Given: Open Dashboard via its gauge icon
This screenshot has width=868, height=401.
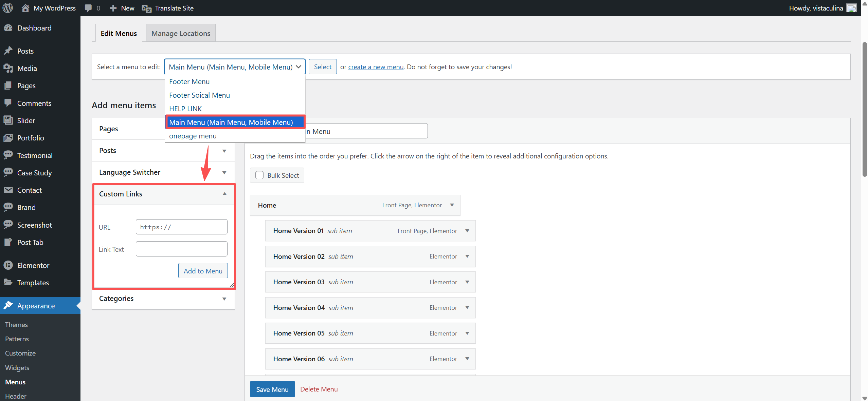Looking at the screenshot, I should pos(8,28).
